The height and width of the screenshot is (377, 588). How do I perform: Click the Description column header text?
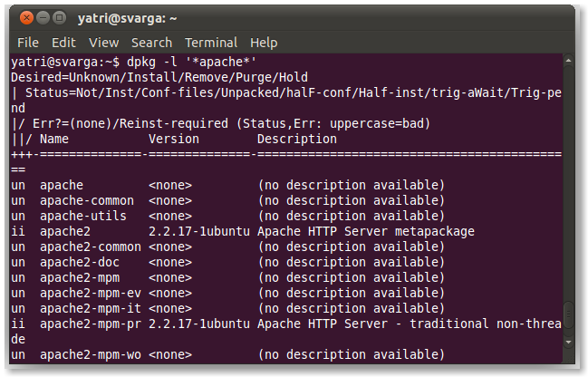(x=297, y=139)
